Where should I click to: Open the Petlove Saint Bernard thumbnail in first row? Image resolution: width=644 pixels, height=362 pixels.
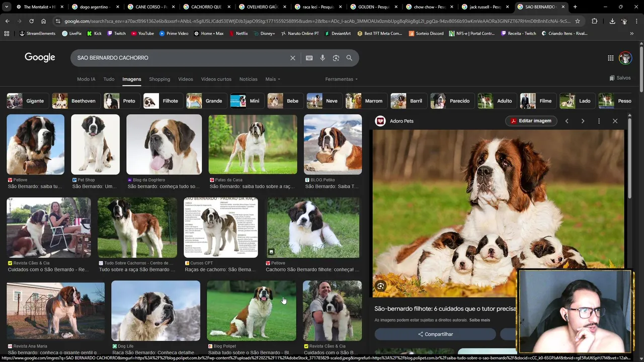pos(35,145)
